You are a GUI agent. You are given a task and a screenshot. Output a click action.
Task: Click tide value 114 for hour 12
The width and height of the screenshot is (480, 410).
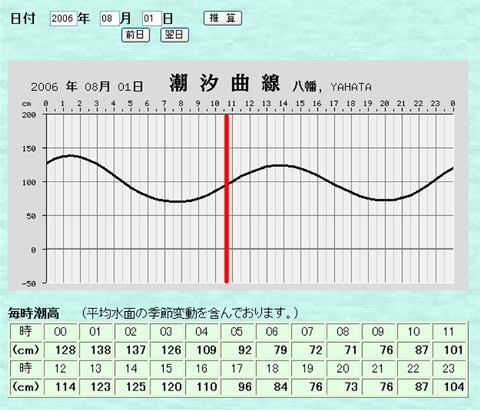(x=61, y=387)
